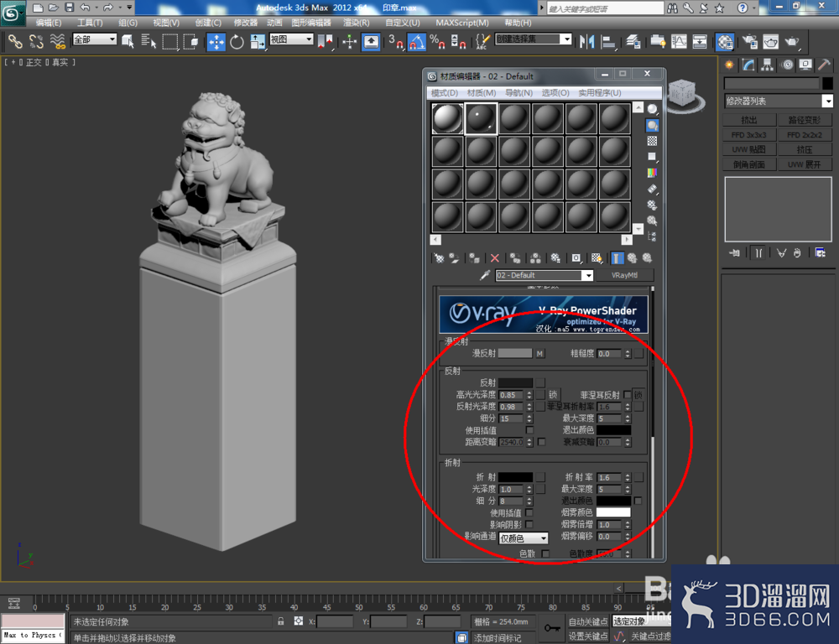Click Get Material in material editor
839x644 pixels.
coord(439,258)
